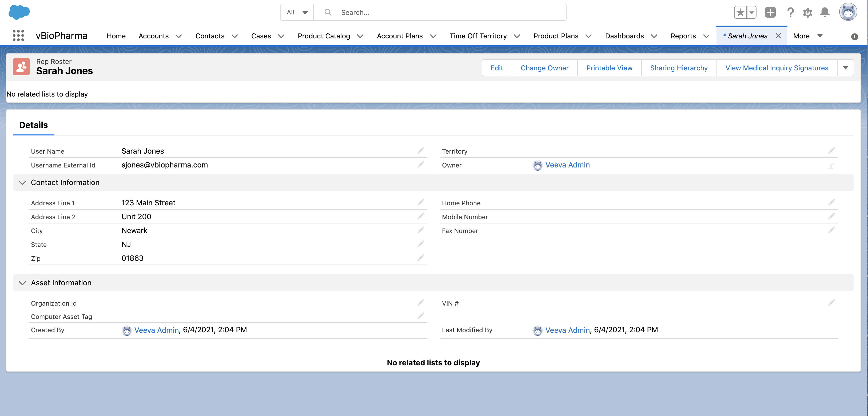This screenshot has height=416, width=868.
Task: Collapse the Asset Information section
Action: (x=22, y=283)
